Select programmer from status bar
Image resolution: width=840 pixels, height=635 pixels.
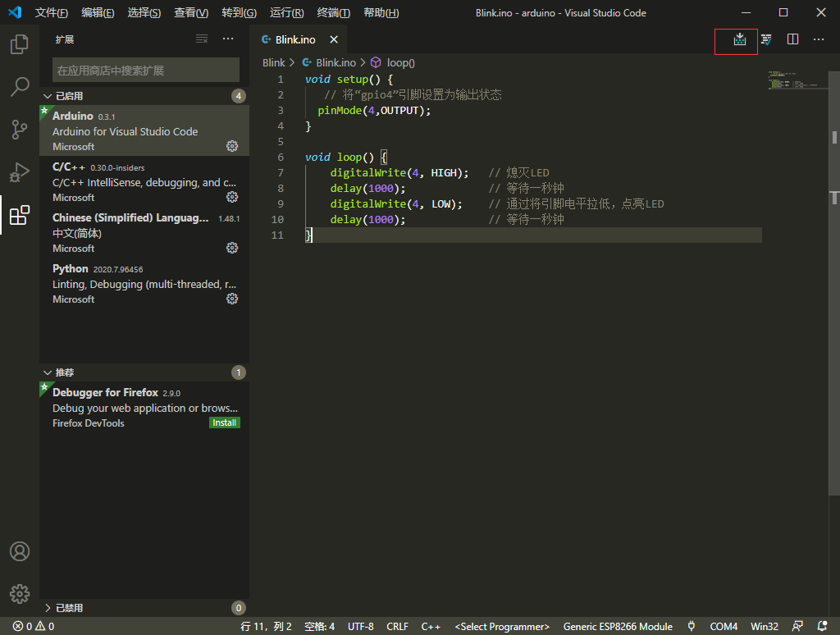(x=502, y=626)
